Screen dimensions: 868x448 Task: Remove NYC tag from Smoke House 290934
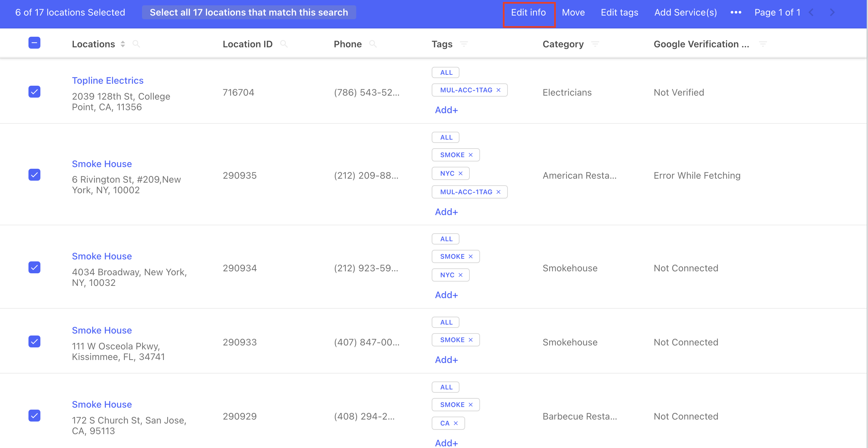[x=460, y=275]
